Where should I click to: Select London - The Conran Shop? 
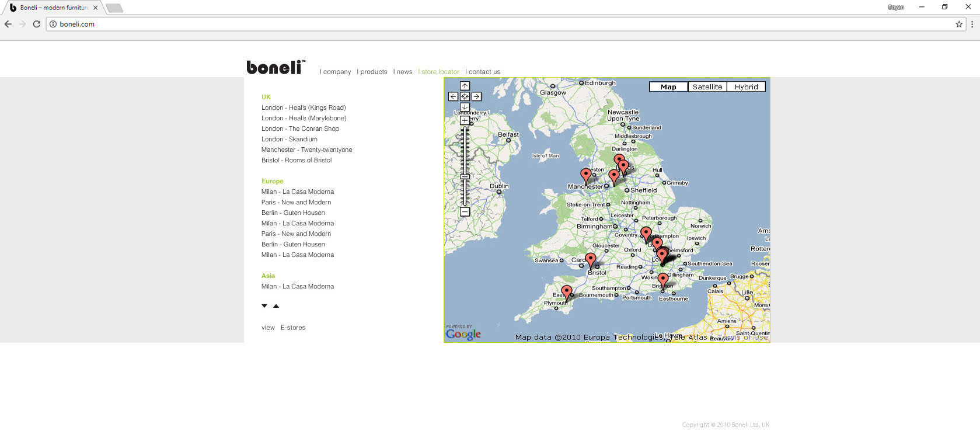tap(300, 128)
